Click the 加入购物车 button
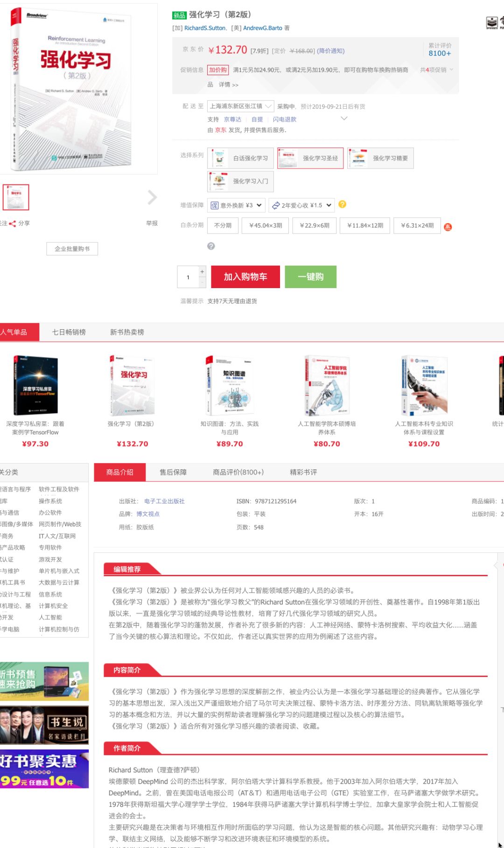This screenshot has height=848, width=504. pyautogui.click(x=245, y=277)
